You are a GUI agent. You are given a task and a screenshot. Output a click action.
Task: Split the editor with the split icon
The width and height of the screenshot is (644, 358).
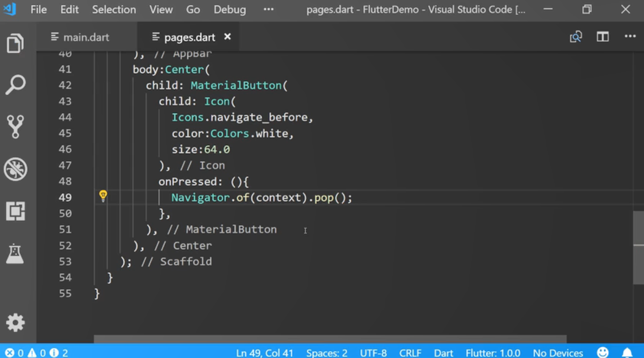click(x=603, y=37)
